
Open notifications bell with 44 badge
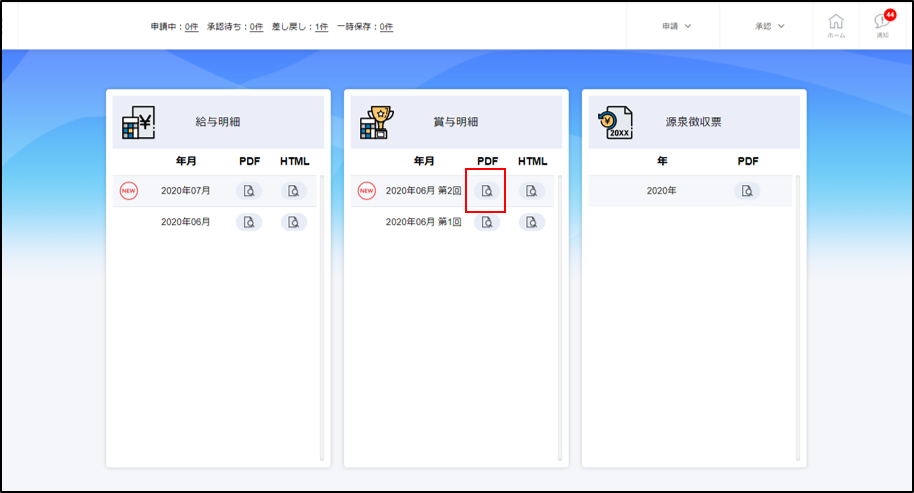882,25
